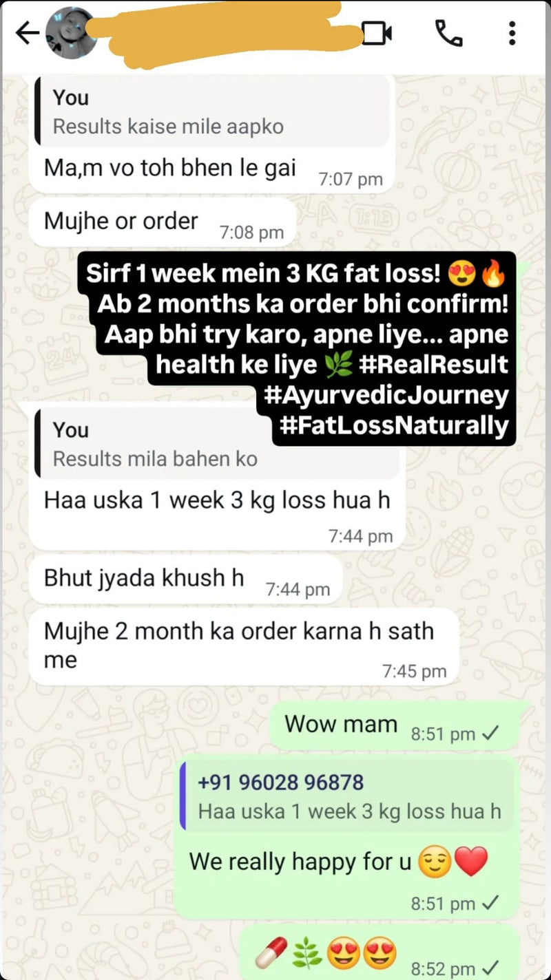Viewport: 551px width, 980px height.
Task: Tap quoted reply 'Results kaise mile aapko'
Action: coord(211,111)
